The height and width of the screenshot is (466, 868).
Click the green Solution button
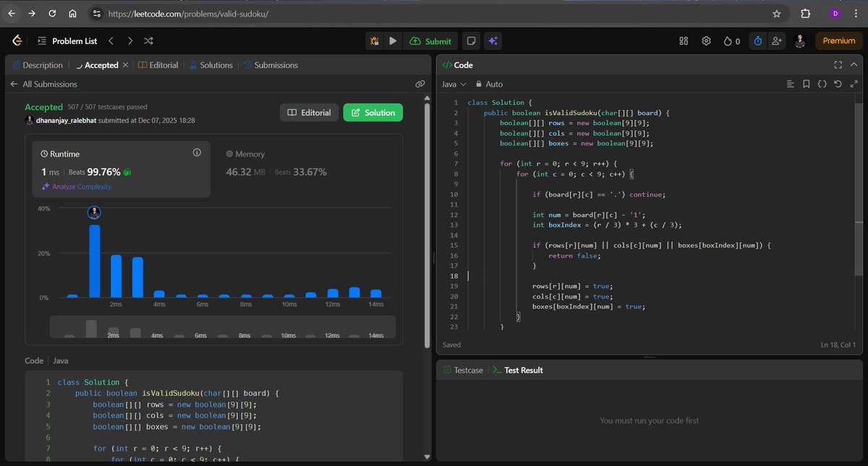pos(373,113)
